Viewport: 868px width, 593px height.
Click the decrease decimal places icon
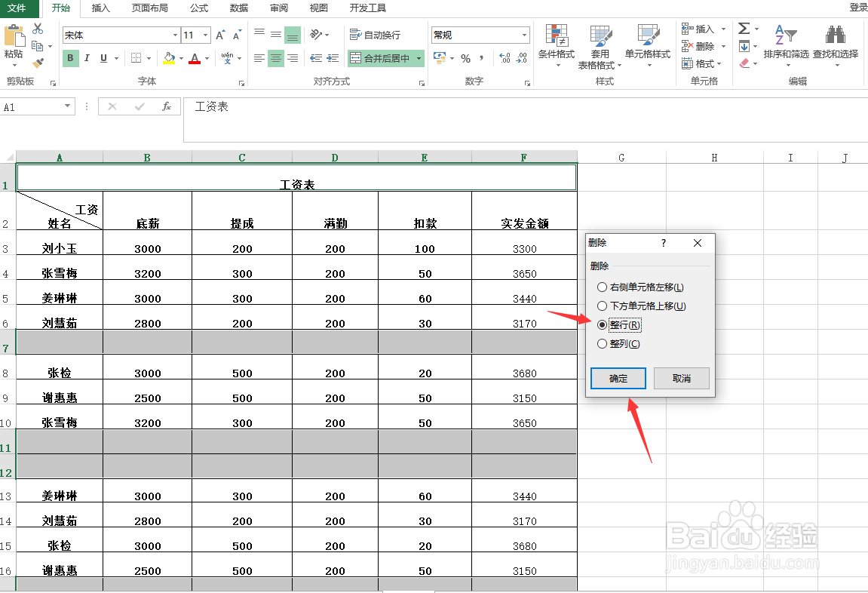[x=521, y=58]
